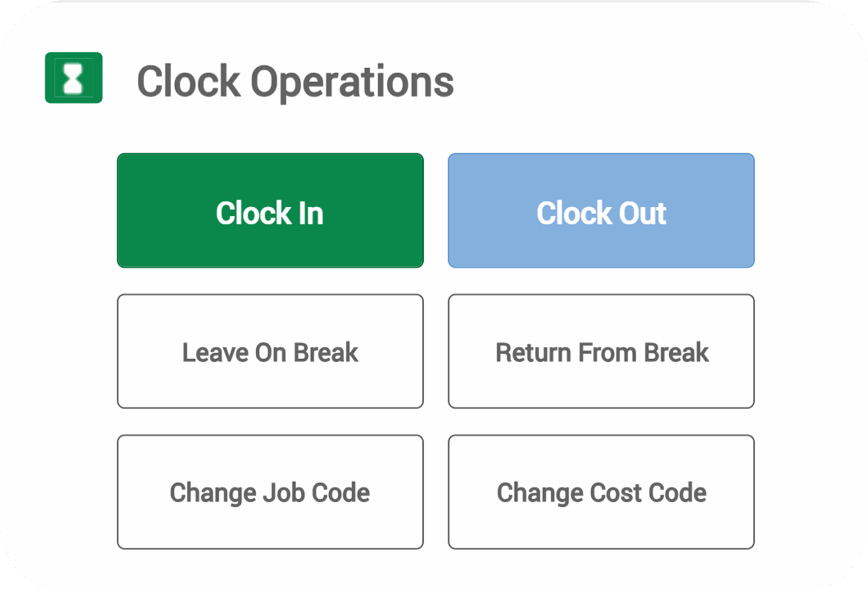Choose the Leave On Break operation
Viewport: 868px width, 592px height.
(x=270, y=351)
